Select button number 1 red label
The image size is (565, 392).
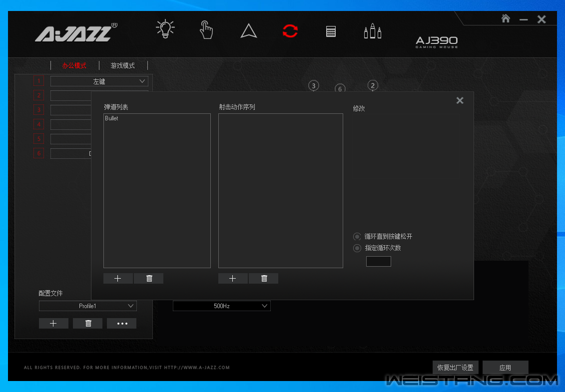point(39,81)
